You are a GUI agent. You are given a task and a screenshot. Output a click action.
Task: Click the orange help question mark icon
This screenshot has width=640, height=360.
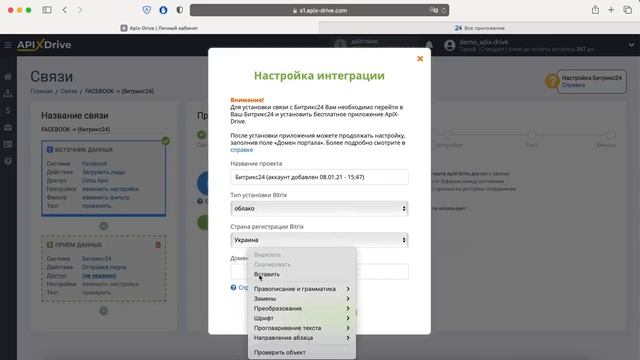click(551, 81)
